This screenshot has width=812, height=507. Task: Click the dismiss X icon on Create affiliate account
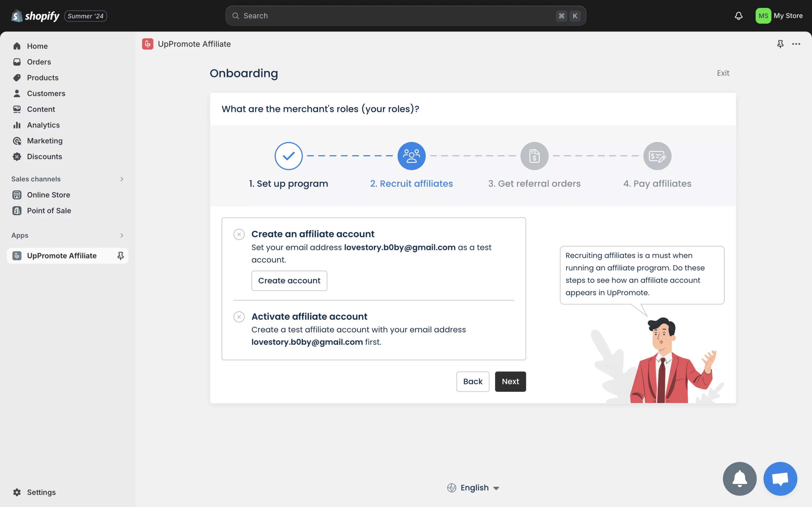tap(239, 235)
